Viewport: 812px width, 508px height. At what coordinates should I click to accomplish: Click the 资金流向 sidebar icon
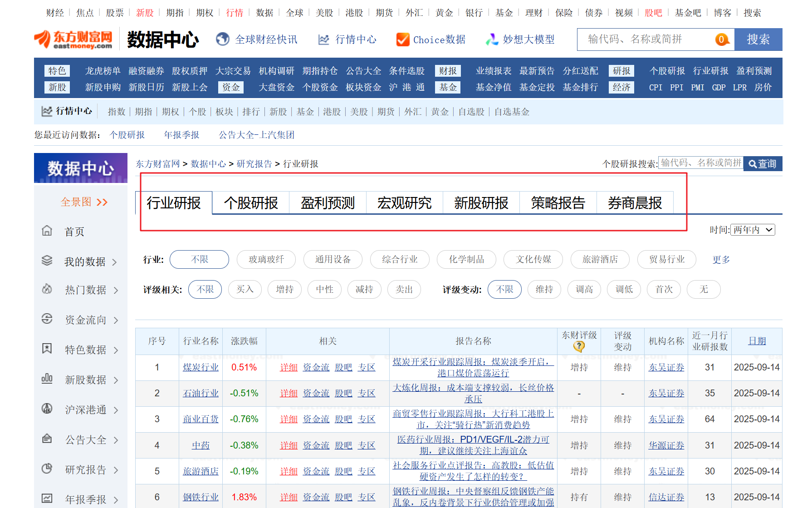(x=47, y=319)
